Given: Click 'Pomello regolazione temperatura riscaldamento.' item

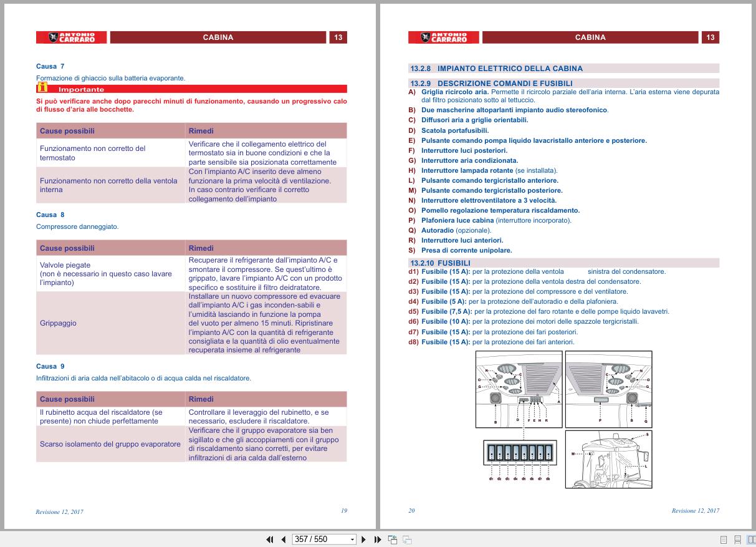Looking at the screenshot, I should [500, 210].
